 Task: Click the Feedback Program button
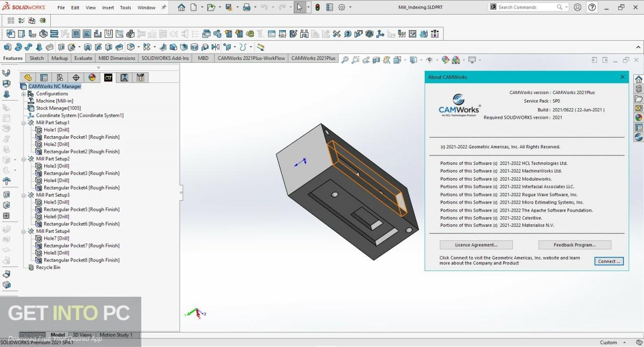point(575,245)
